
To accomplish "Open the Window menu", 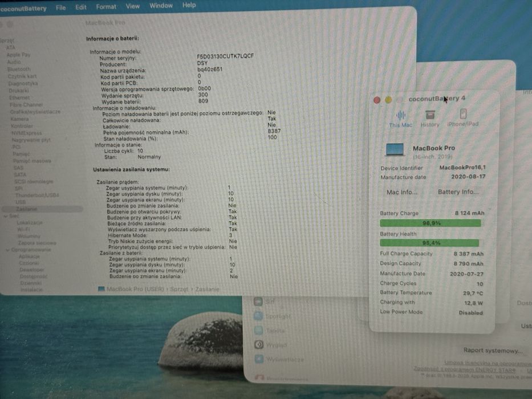I will coord(161,6).
